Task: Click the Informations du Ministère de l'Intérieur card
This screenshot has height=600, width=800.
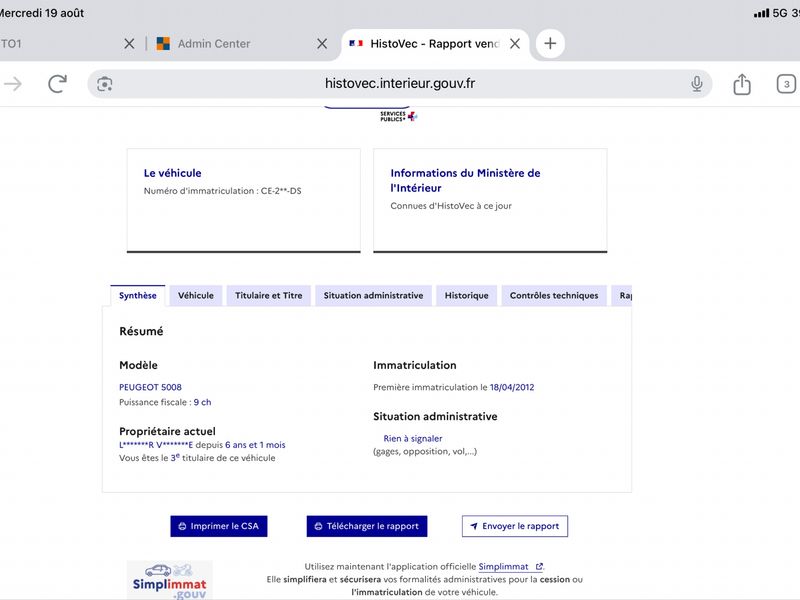Action: (490, 201)
